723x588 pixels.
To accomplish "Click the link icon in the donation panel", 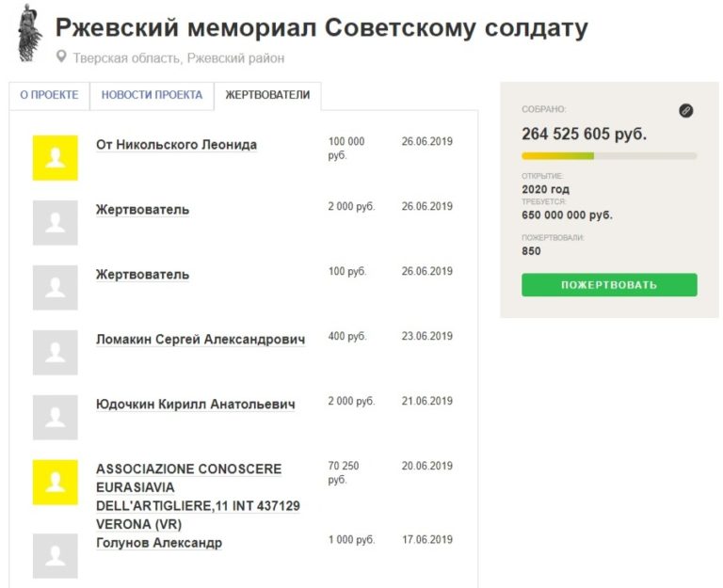I will coord(685,111).
